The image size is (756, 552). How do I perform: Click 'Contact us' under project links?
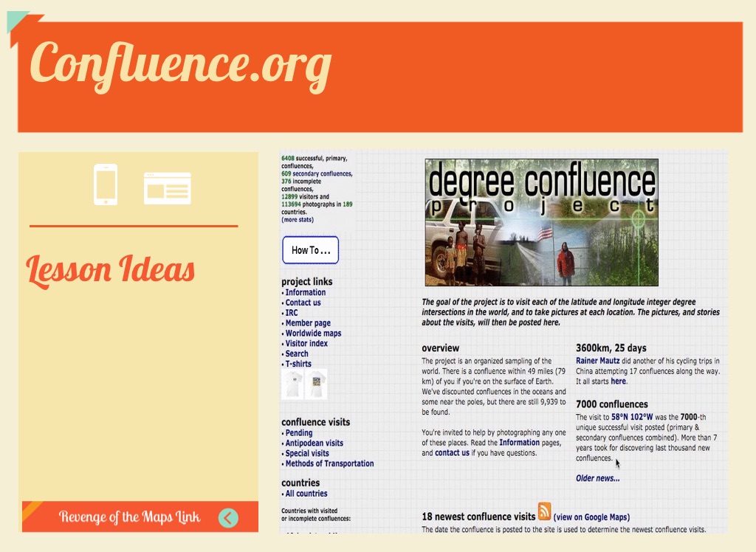[303, 303]
